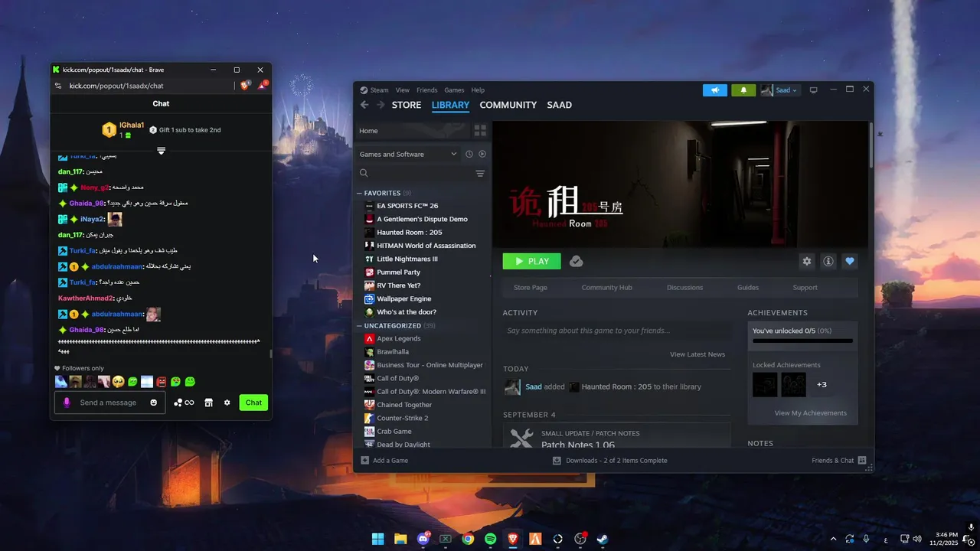Image resolution: width=980 pixels, height=551 pixels.
Task: Open the game's Community Hub tab
Action: tap(606, 288)
